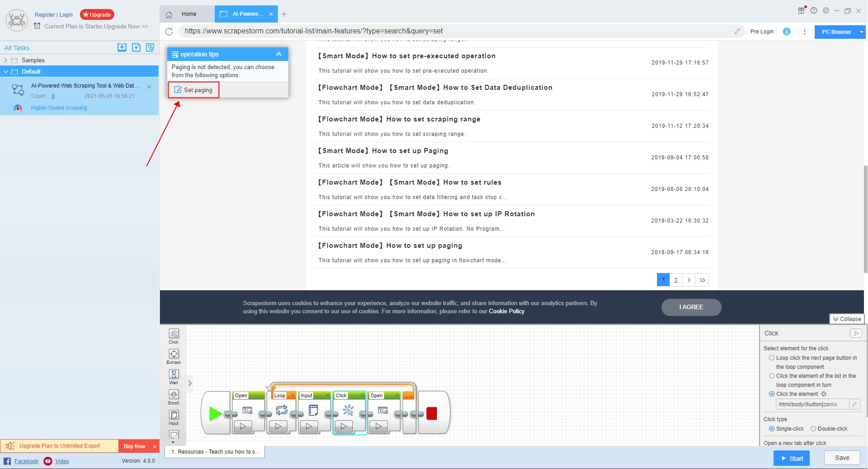Go to results page 2
This screenshot has width=868, height=469.
[x=676, y=280]
